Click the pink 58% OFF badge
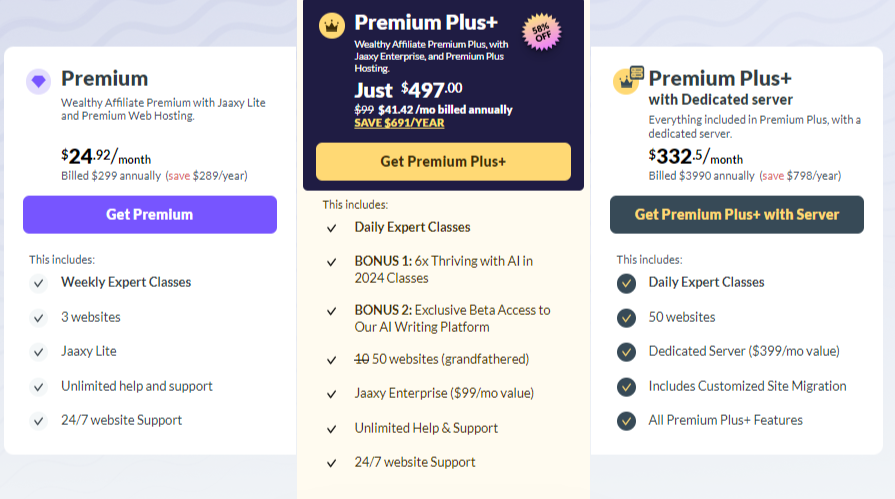The image size is (895, 499). [x=543, y=32]
